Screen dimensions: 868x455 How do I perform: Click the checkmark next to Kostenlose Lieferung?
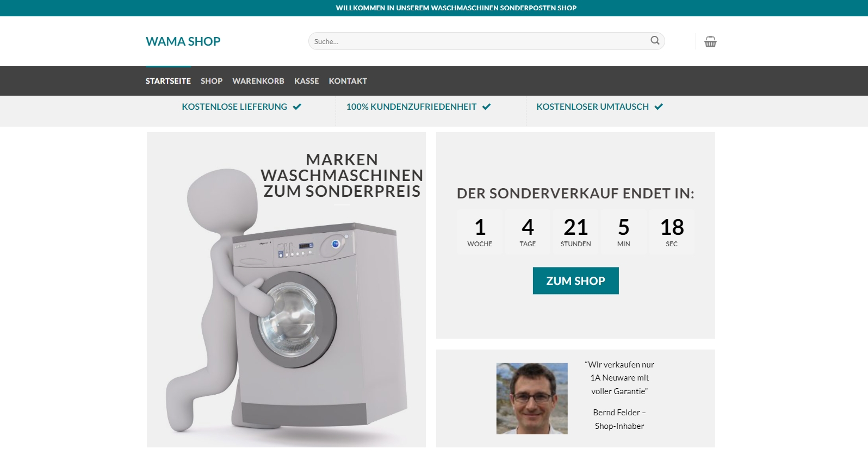(x=297, y=107)
